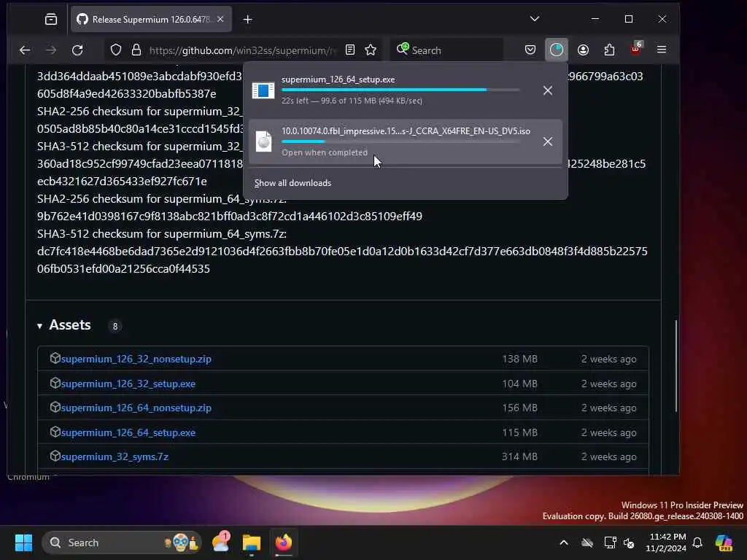
Task: Reload the current page
Action: coord(77,50)
